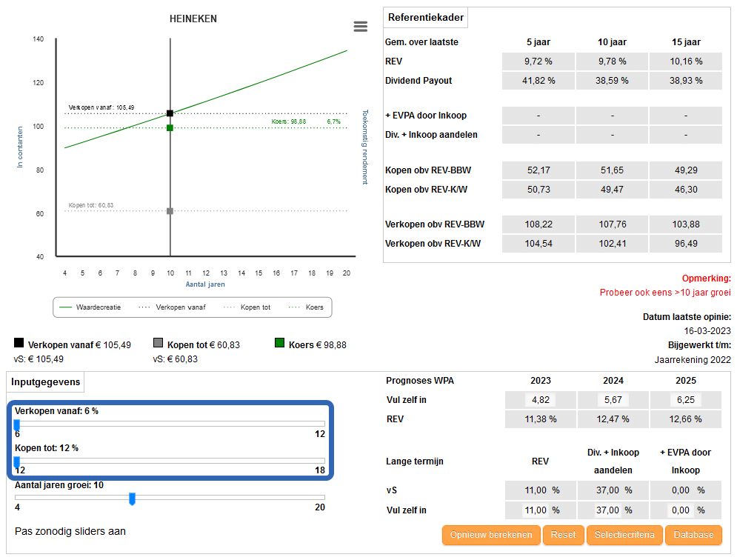Click vS REV value 11,00 %
The height and width of the screenshot is (560, 737).
(541, 490)
